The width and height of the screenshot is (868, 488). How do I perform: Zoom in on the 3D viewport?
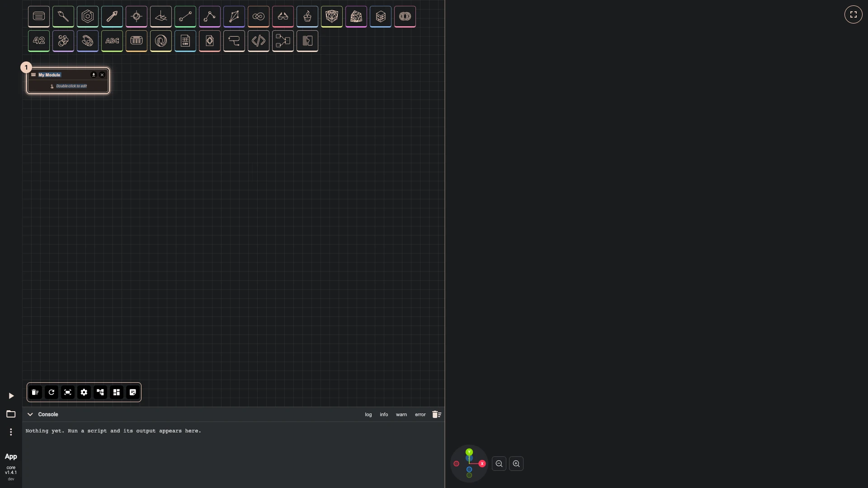pyautogui.click(x=516, y=464)
